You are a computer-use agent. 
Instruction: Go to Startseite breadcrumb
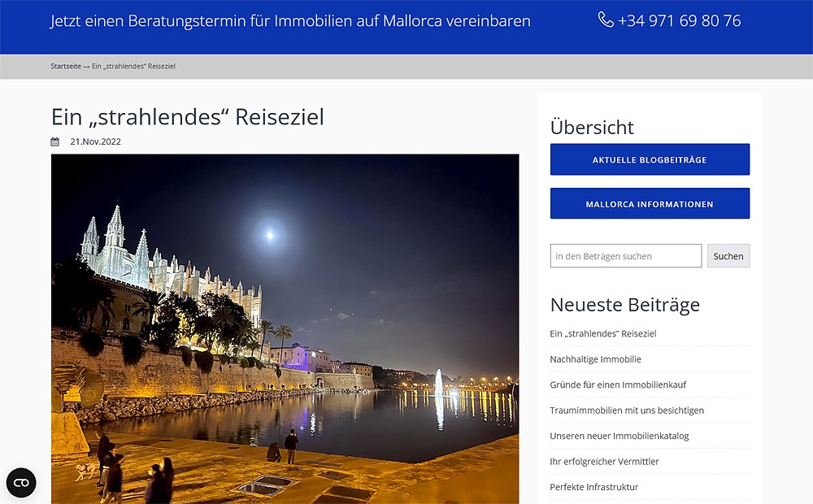pos(66,67)
